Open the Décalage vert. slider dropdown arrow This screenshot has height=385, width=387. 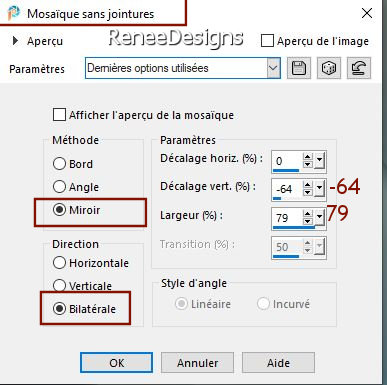(319, 189)
